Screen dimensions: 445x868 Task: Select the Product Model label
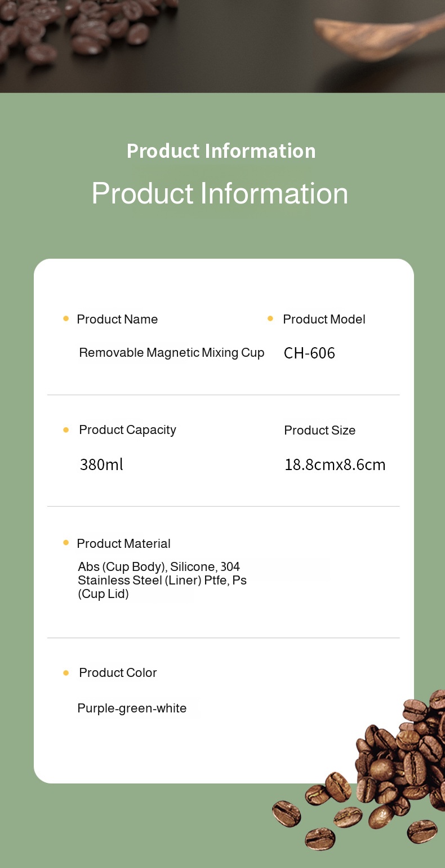[x=324, y=320]
